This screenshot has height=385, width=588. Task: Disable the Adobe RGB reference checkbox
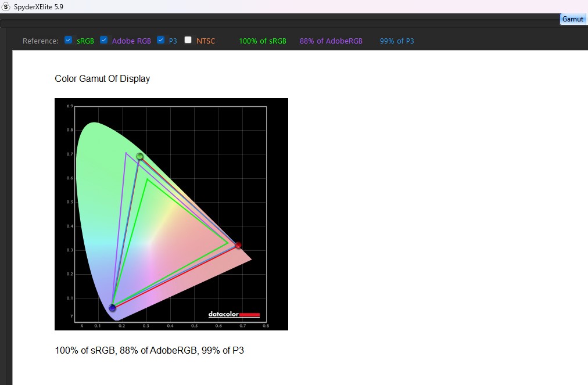click(x=104, y=40)
